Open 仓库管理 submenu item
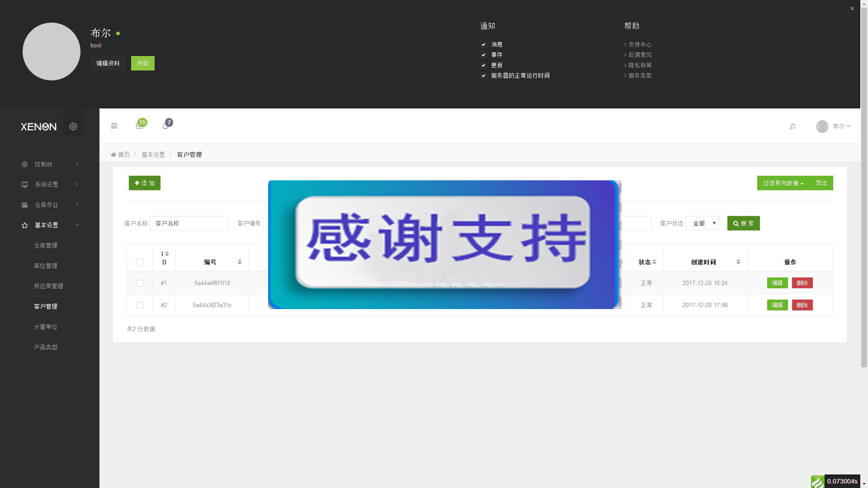 coord(46,245)
